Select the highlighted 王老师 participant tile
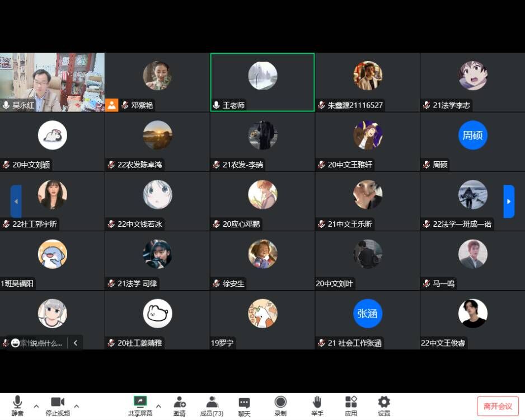 pyautogui.click(x=262, y=82)
